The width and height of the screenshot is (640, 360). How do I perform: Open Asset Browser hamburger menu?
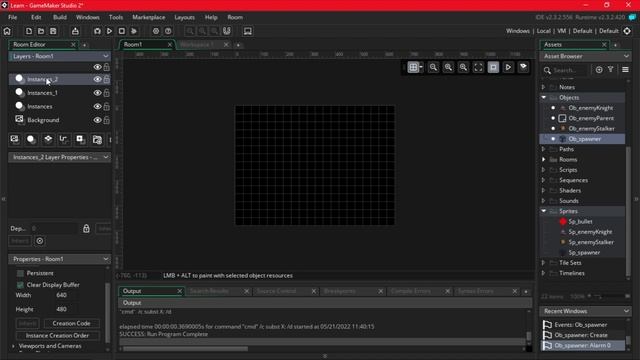click(x=625, y=70)
